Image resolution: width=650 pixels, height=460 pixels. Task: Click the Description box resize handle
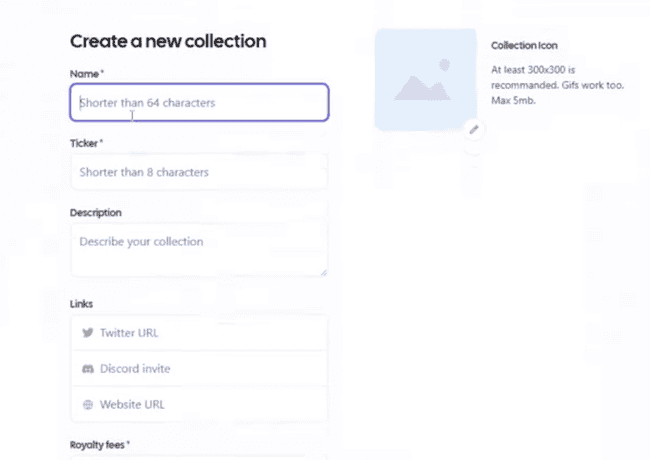(323, 271)
